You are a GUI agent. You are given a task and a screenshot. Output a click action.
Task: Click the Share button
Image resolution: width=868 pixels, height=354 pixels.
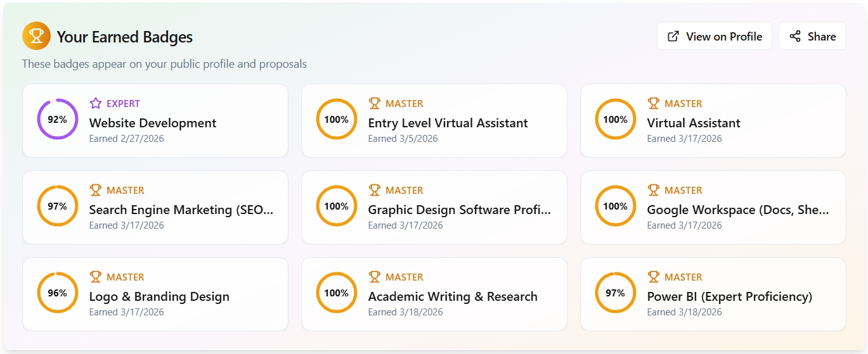812,36
